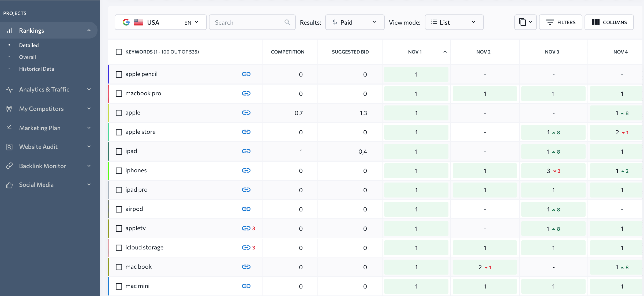This screenshot has width=644, height=296.
Task: Open link icon in the ipad row
Action: [246, 151]
